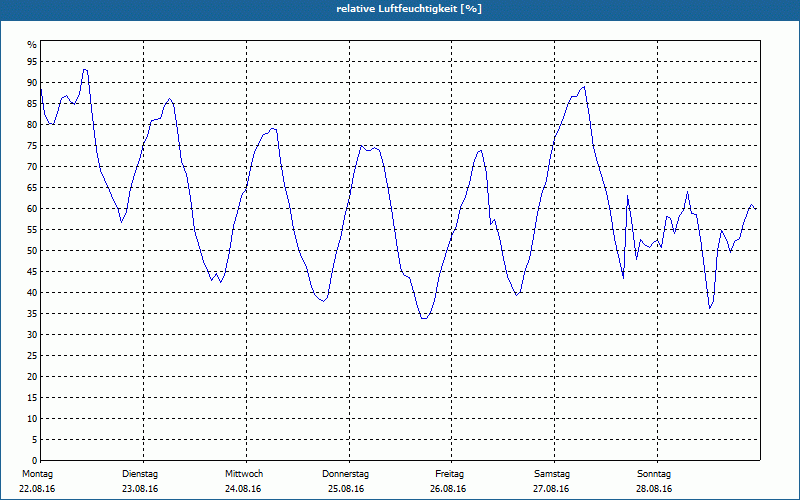Click the y-axis value '65'
800x500 pixels.
click(x=32, y=188)
